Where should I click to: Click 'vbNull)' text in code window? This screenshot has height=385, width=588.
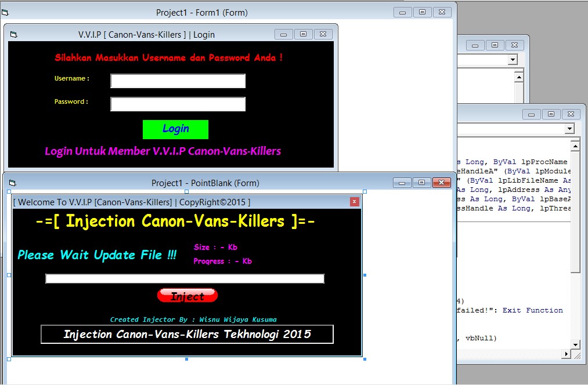(481, 338)
